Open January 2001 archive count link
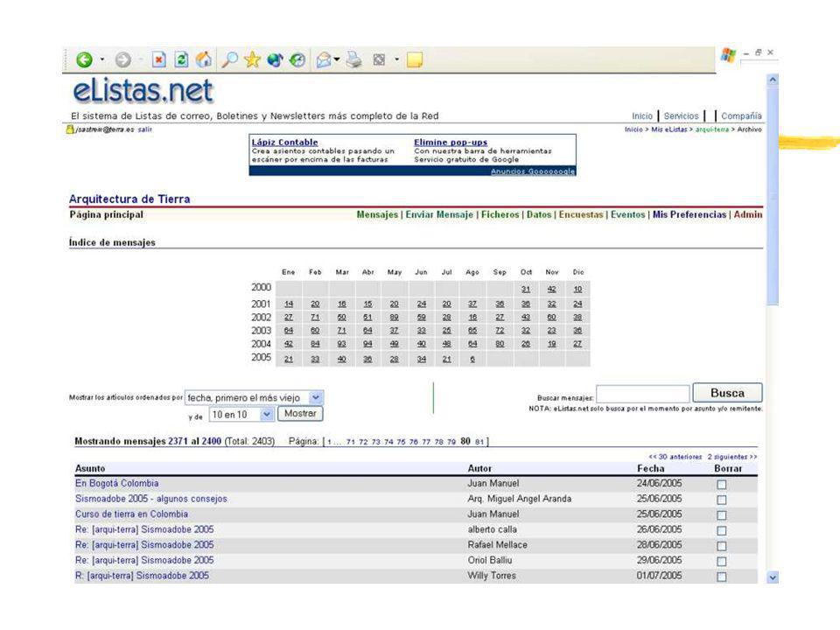Image resolution: width=840 pixels, height=630 pixels. (x=289, y=304)
